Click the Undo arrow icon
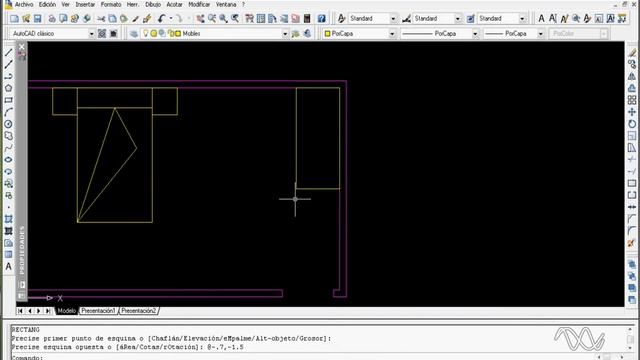Viewport: 640px width, 360px height. click(x=162, y=18)
